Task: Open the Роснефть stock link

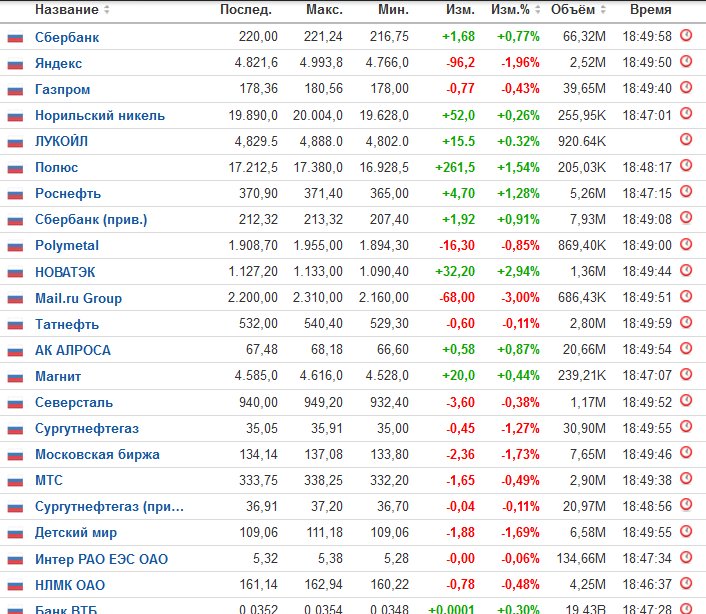Action: click(x=68, y=194)
